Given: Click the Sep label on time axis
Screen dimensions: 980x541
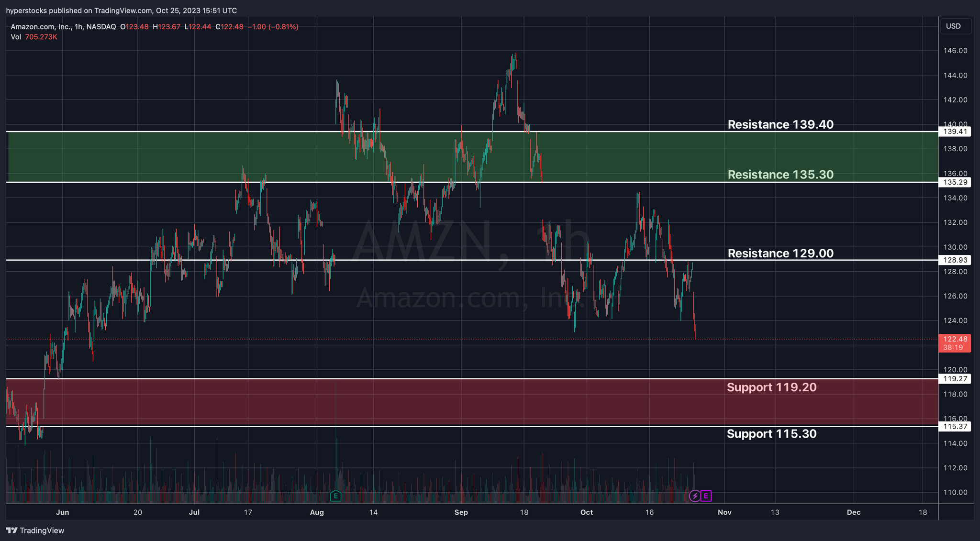Looking at the screenshot, I should (461, 512).
